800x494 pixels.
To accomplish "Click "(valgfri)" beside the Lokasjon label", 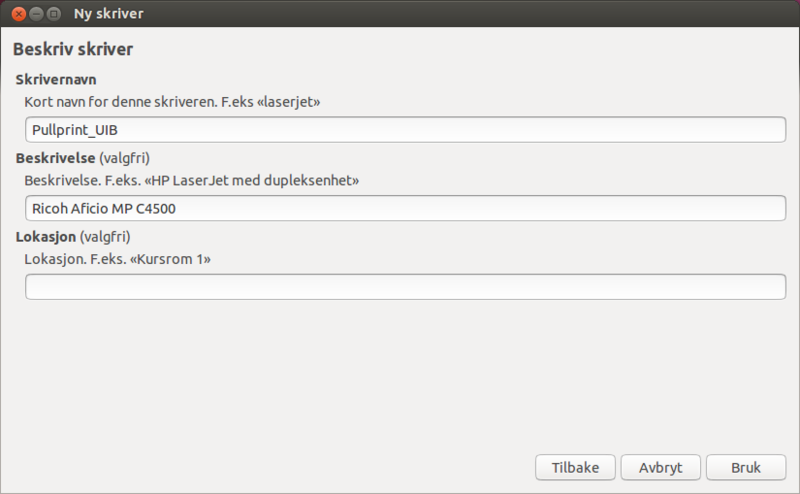I will click(106, 237).
